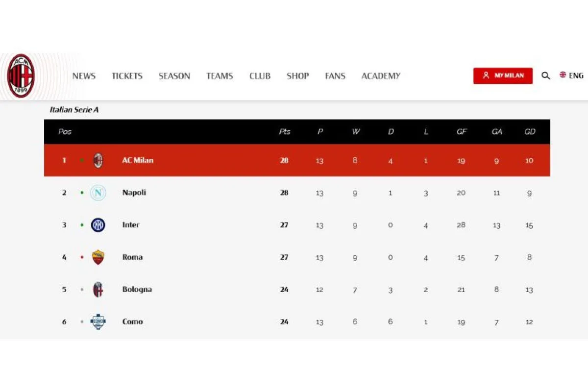Viewport: 588px width, 392px height.
Task: Click the MY MILAN button
Action: pyautogui.click(x=503, y=75)
